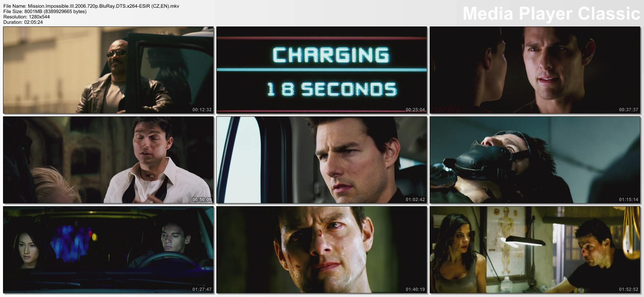
Task: Click the 01:15:14 timestamp label
Action: 629,199
